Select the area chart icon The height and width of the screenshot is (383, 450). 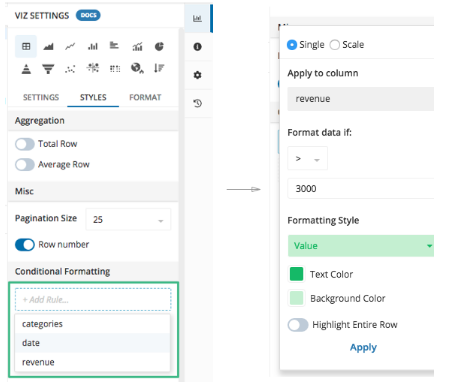point(48,46)
